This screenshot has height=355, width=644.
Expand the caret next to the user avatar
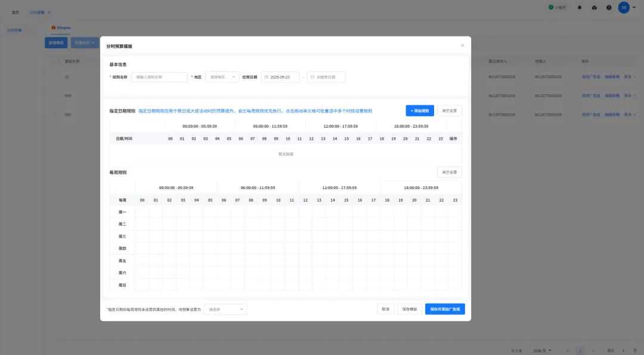tap(634, 7)
